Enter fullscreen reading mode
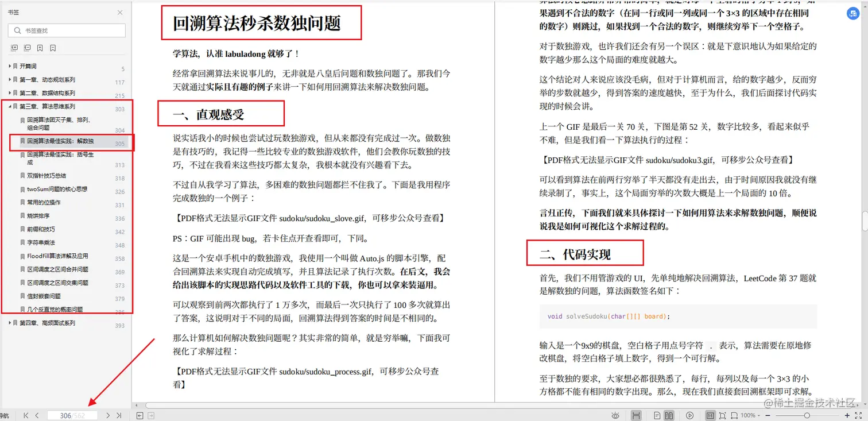Image resolution: width=868 pixels, height=421 pixels. pos(859,415)
